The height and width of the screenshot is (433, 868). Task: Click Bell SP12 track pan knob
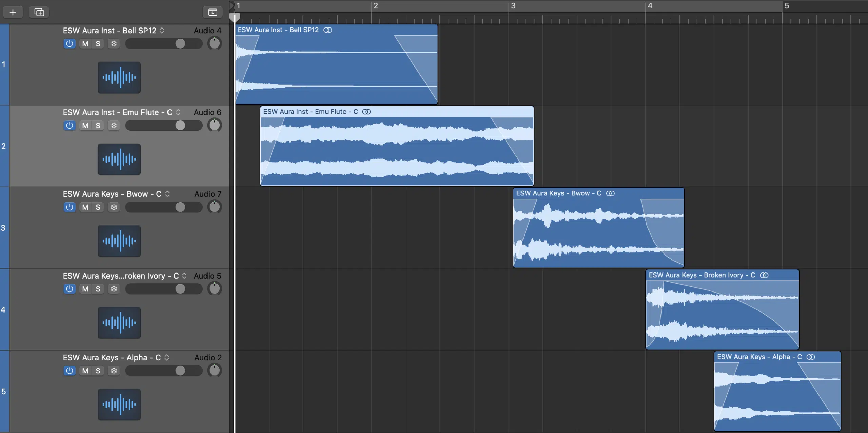pyautogui.click(x=215, y=44)
